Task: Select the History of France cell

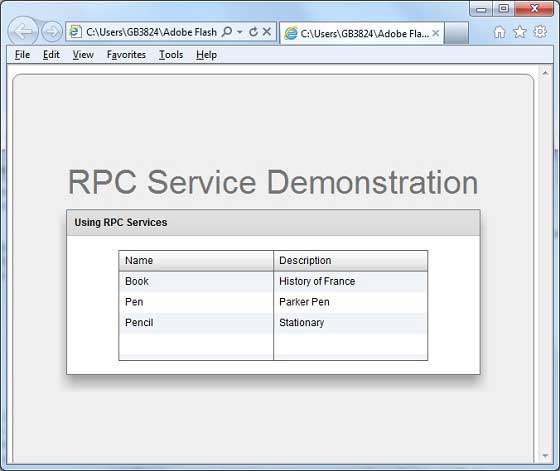Action: (350, 281)
